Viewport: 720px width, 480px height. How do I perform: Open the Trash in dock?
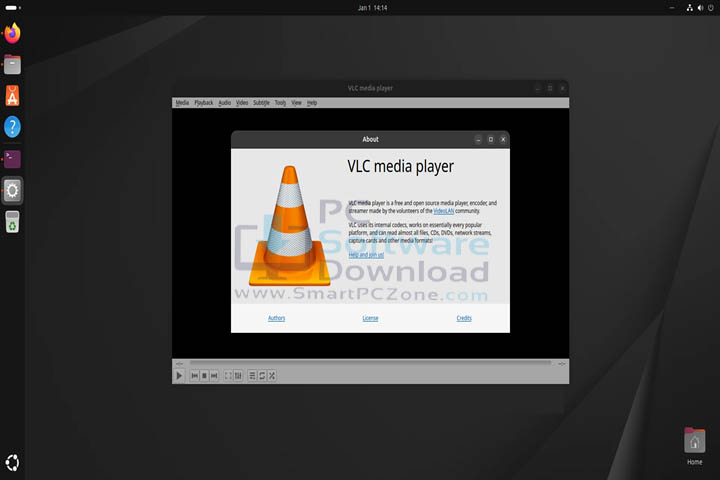12,222
